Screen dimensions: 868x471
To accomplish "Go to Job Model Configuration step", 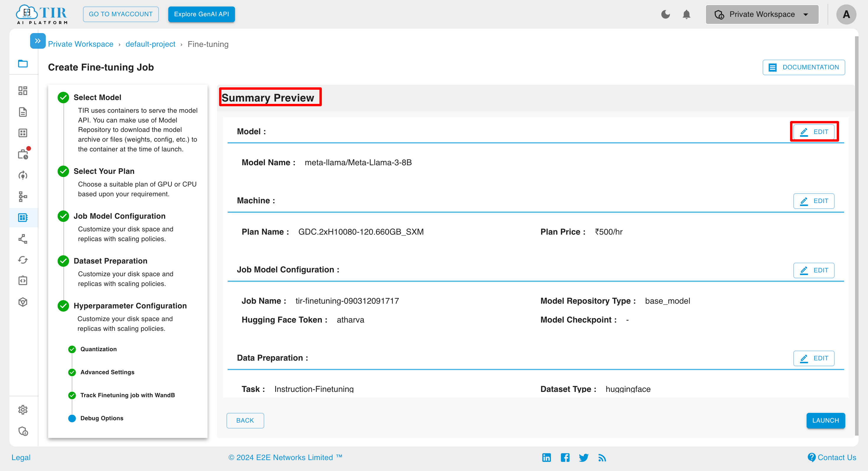I will tap(120, 216).
